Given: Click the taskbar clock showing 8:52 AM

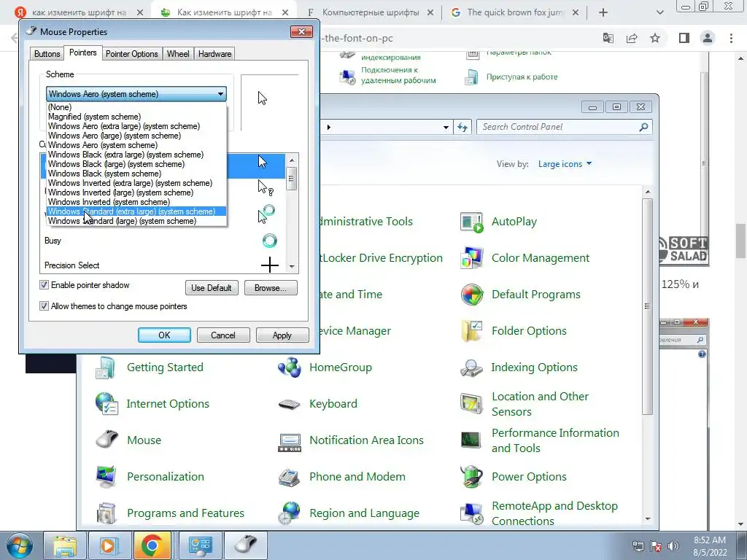Looking at the screenshot, I should [x=710, y=546].
